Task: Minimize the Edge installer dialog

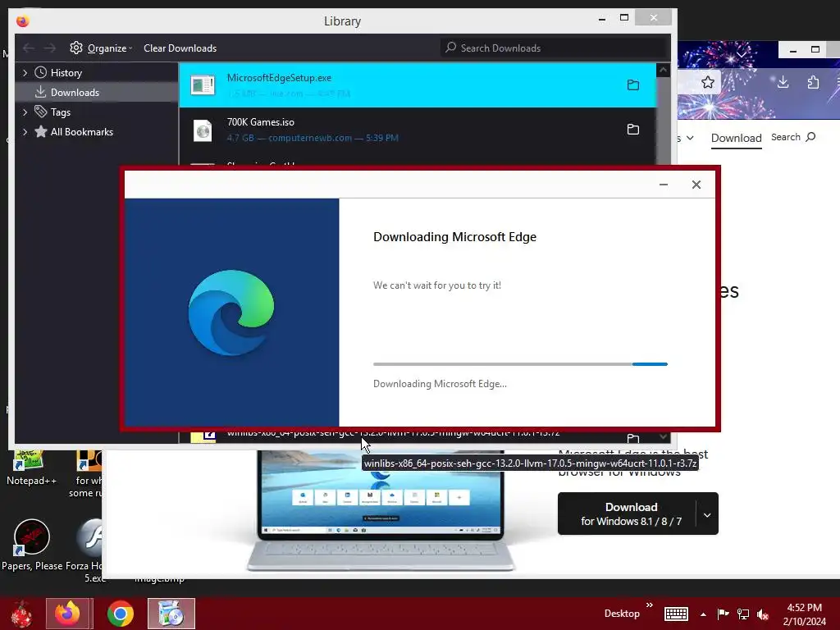Action: pyautogui.click(x=663, y=185)
